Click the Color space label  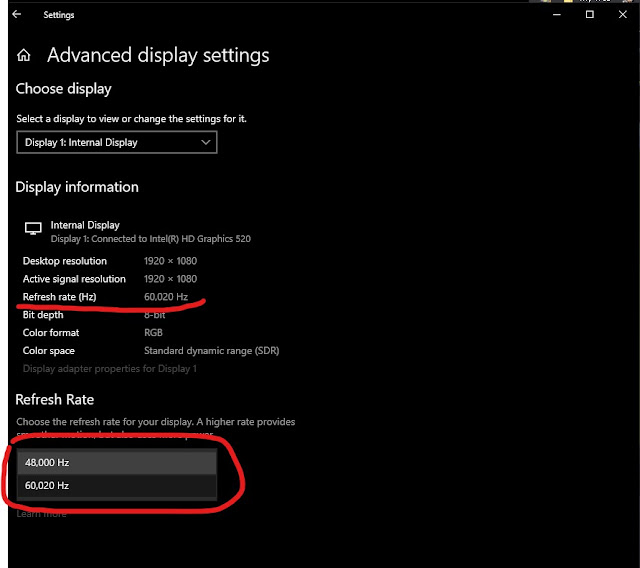(49, 351)
